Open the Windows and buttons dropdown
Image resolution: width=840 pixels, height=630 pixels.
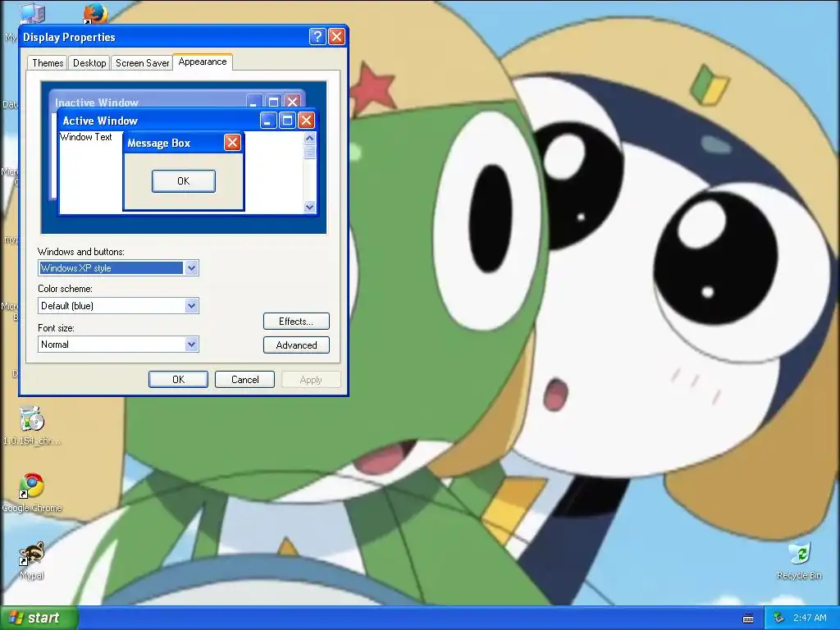click(191, 268)
